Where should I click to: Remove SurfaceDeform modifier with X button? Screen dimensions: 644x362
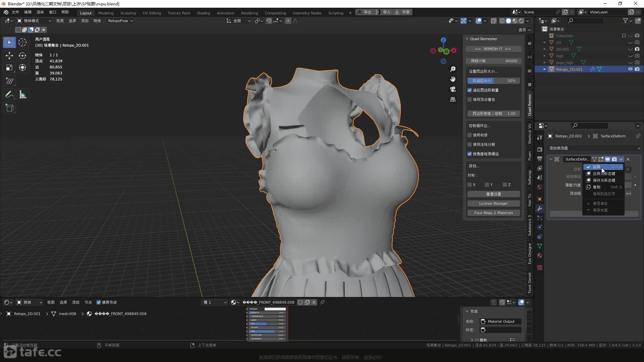coord(628,159)
